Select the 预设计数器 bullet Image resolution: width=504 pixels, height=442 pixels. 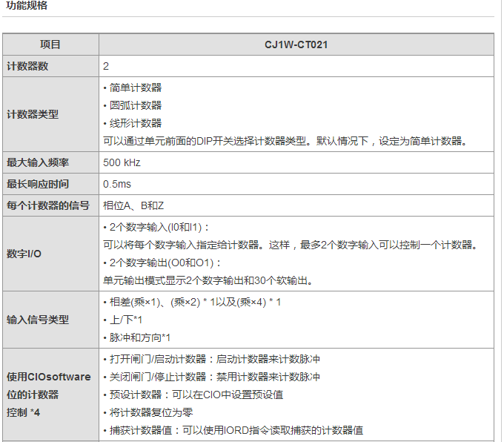point(193,395)
